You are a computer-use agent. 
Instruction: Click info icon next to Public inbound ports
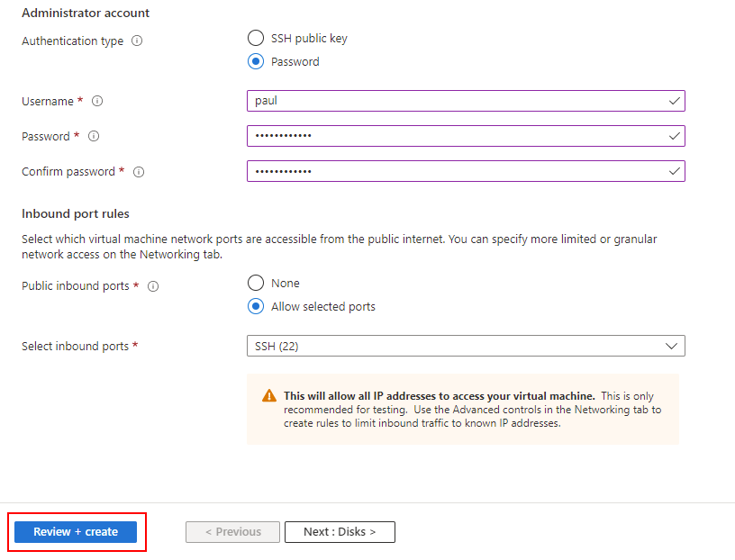(x=153, y=286)
